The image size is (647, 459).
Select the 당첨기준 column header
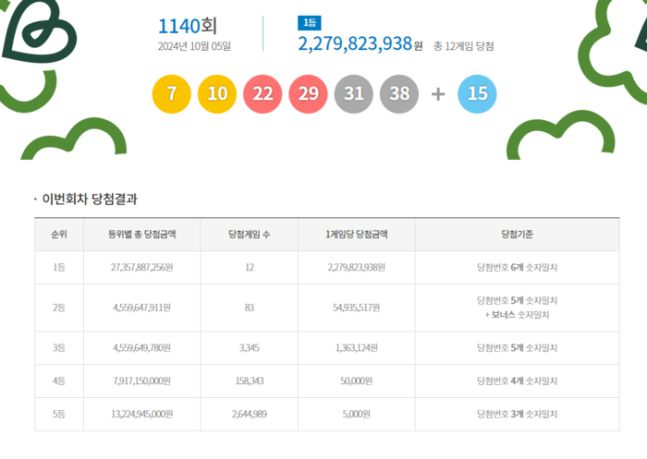pyautogui.click(x=517, y=234)
